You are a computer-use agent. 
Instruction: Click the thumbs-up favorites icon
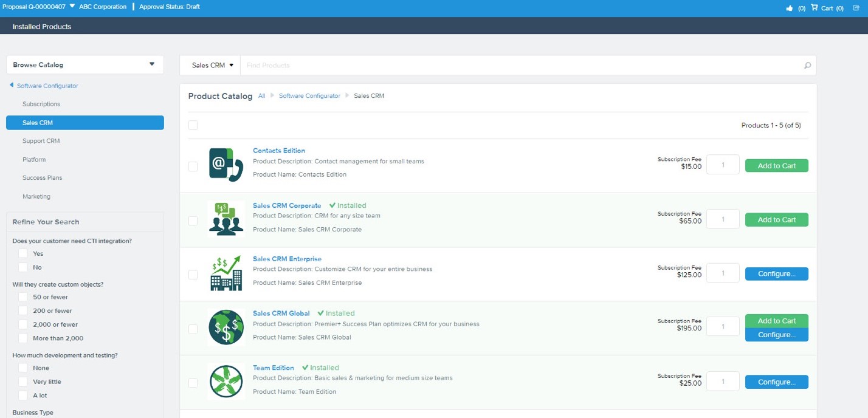(x=790, y=8)
